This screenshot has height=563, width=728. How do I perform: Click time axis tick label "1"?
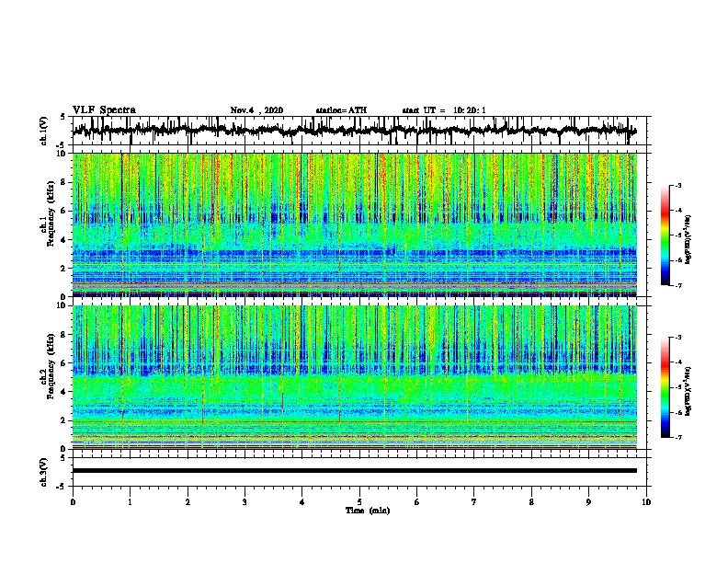point(130,502)
